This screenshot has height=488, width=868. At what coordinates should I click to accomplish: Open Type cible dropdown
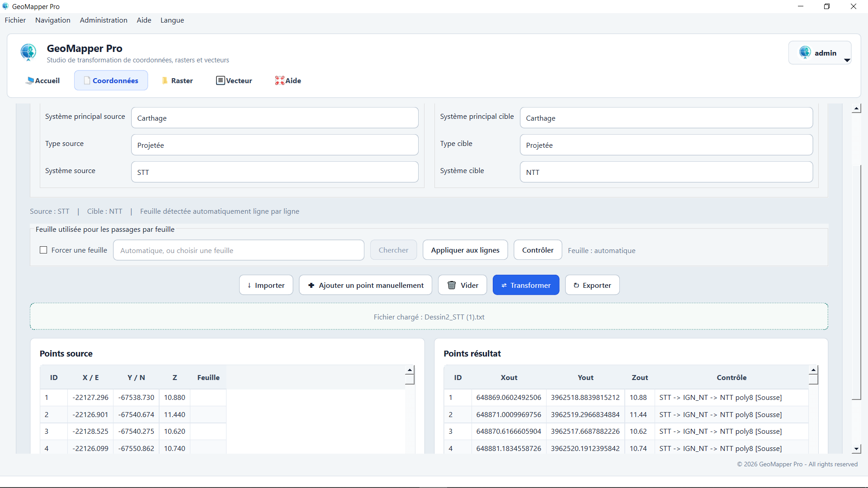point(666,145)
